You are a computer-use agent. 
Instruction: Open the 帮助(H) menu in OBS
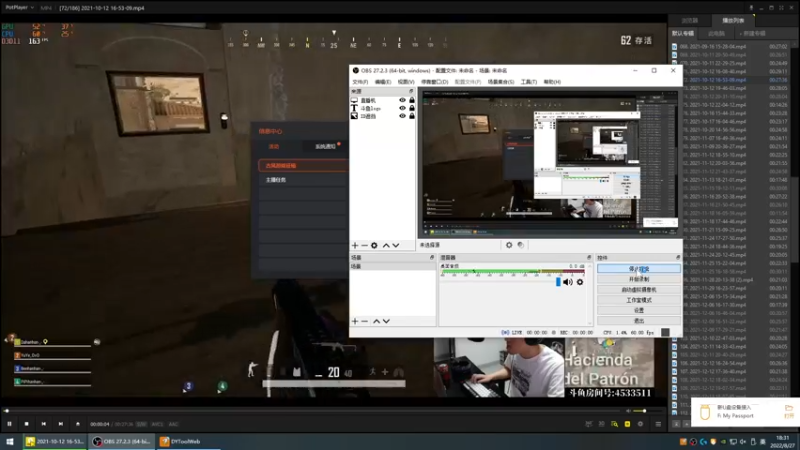(552, 82)
